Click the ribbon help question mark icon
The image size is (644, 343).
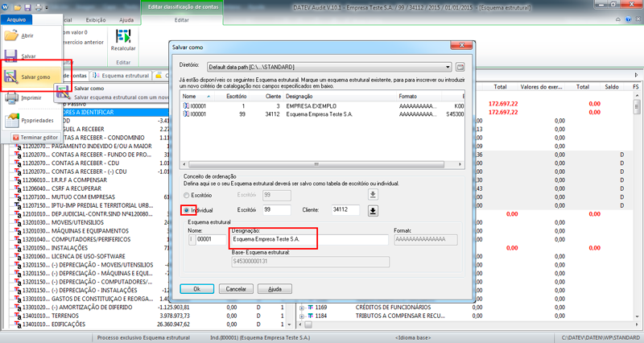click(628, 19)
